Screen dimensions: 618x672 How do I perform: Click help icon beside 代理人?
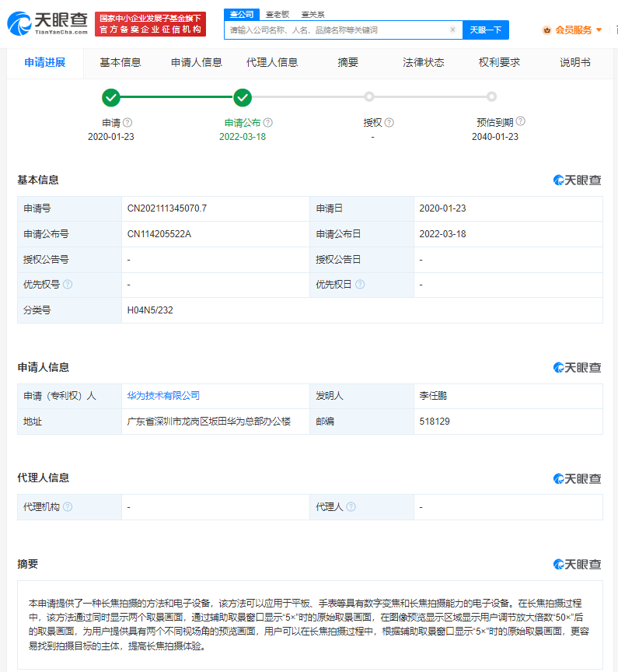pos(351,506)
